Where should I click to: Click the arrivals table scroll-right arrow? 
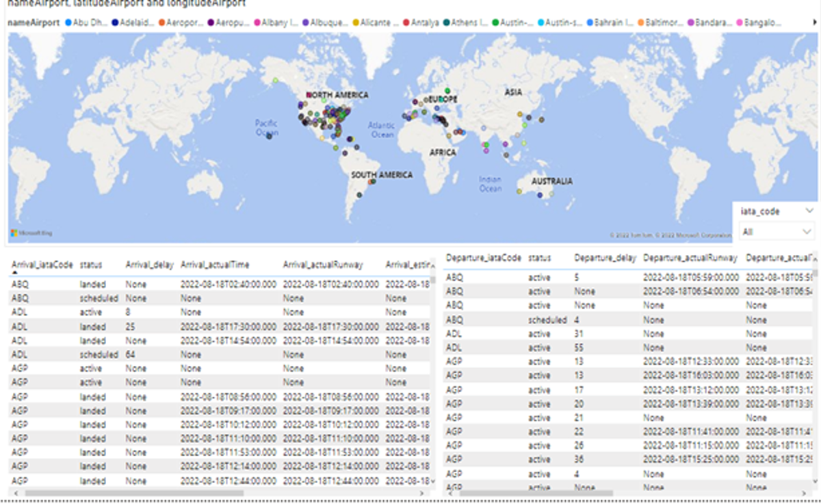[x=421, y=492]
